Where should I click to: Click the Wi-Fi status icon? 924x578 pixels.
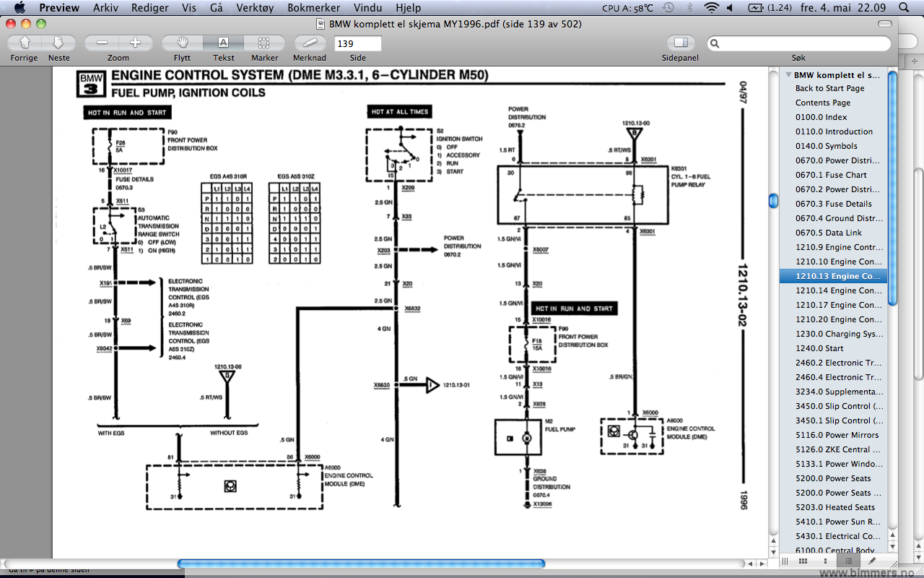coord(712,8)
